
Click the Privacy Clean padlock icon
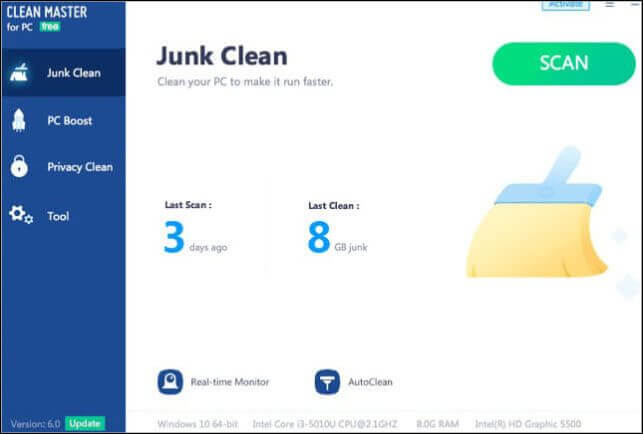click(19, 166)
